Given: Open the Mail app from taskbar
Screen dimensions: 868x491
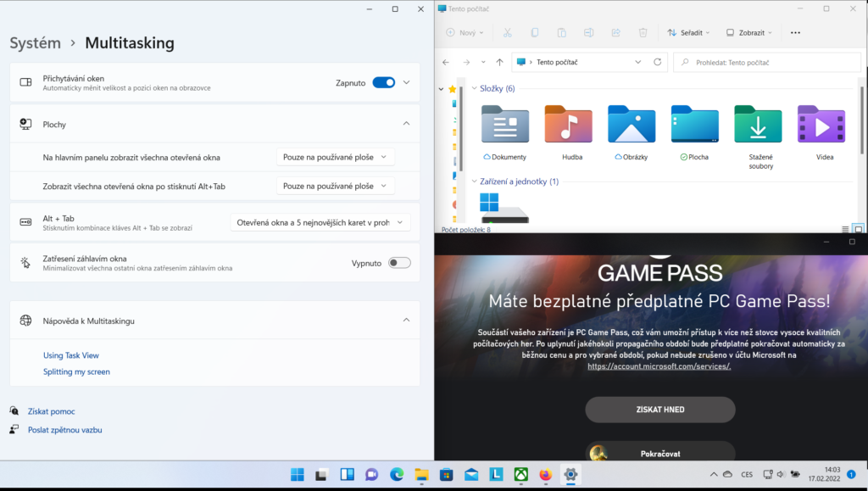Looking at the screenshot, I should click(471, 474).
